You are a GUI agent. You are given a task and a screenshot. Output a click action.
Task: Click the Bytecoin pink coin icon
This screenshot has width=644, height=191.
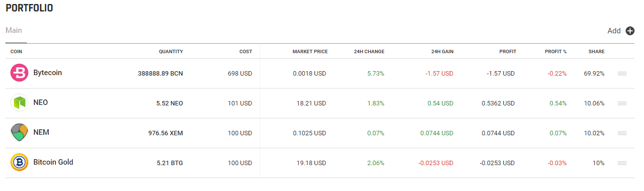click(x=19, y=73)
